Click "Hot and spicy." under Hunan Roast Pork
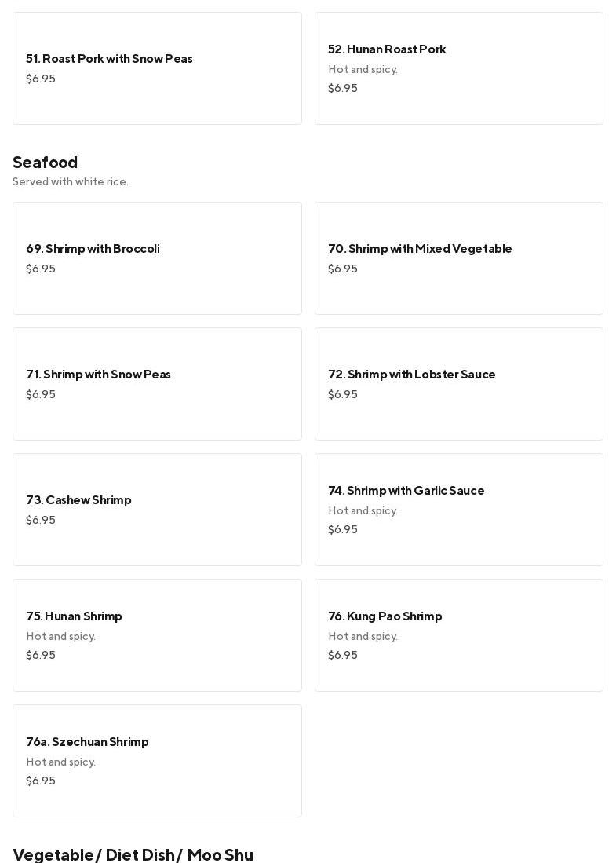 363,69
